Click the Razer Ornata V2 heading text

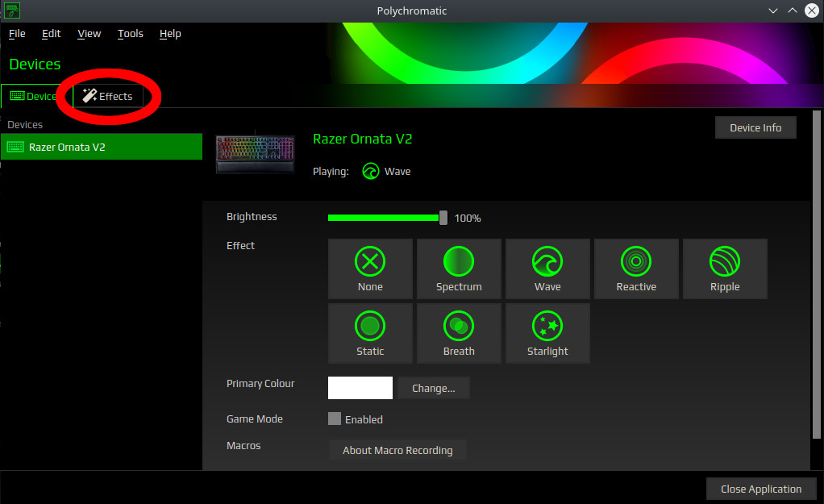[x=362, y=139]
